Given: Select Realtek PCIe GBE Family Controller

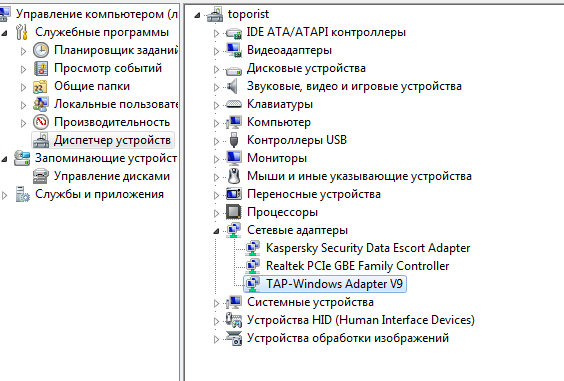Looking at the screenshot, I should point(358,266).
